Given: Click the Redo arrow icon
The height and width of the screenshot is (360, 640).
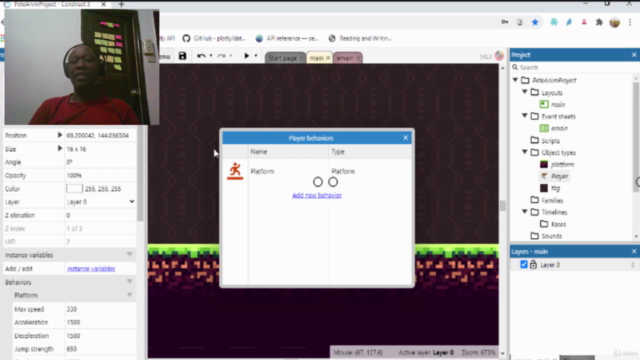Looking at the screenshot, I should point(221,56).
